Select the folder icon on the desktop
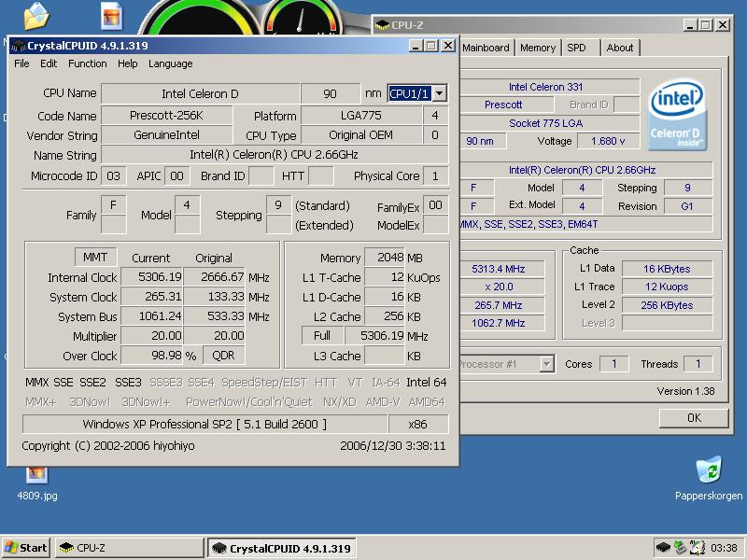 (36, 15)
